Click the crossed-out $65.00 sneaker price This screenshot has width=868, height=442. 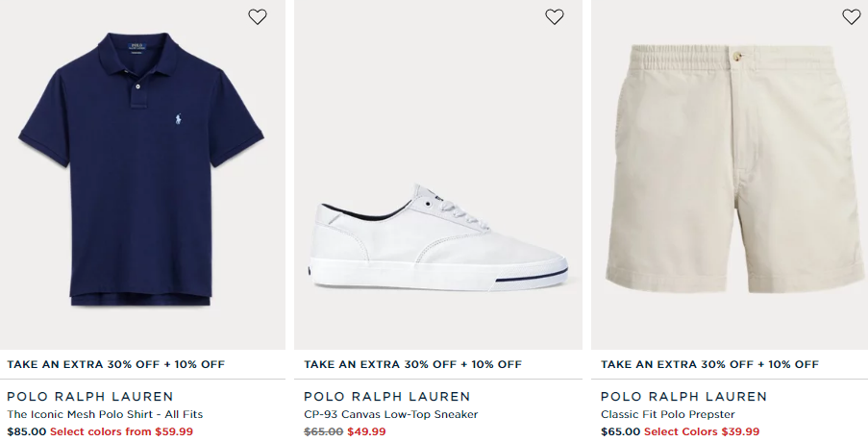pos(323,431)
